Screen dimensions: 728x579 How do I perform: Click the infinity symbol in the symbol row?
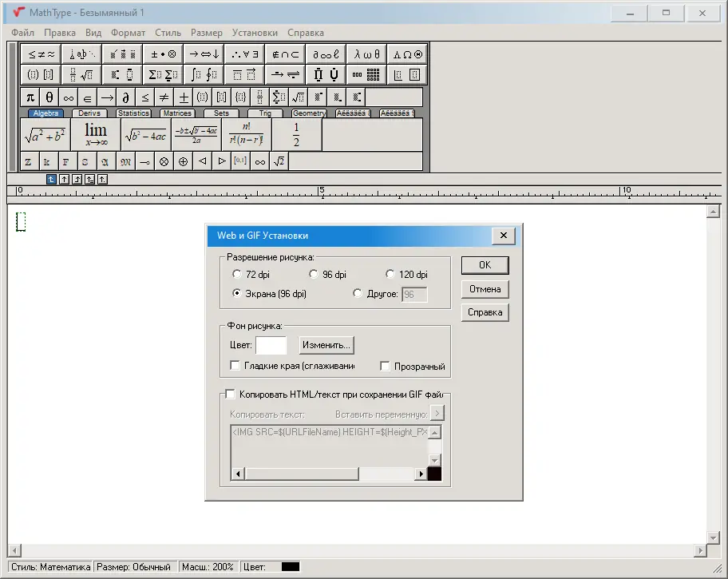tap(68, 97)
